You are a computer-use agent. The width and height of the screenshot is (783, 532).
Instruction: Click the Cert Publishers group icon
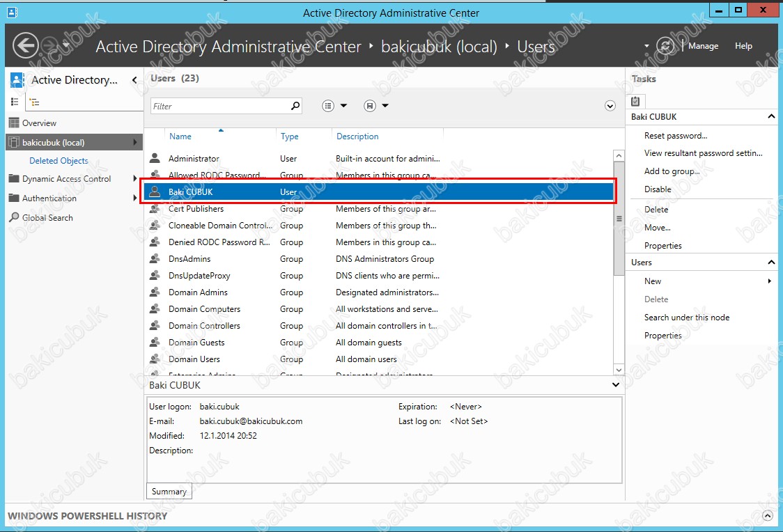pyautogui.click(x=155, y=209)
